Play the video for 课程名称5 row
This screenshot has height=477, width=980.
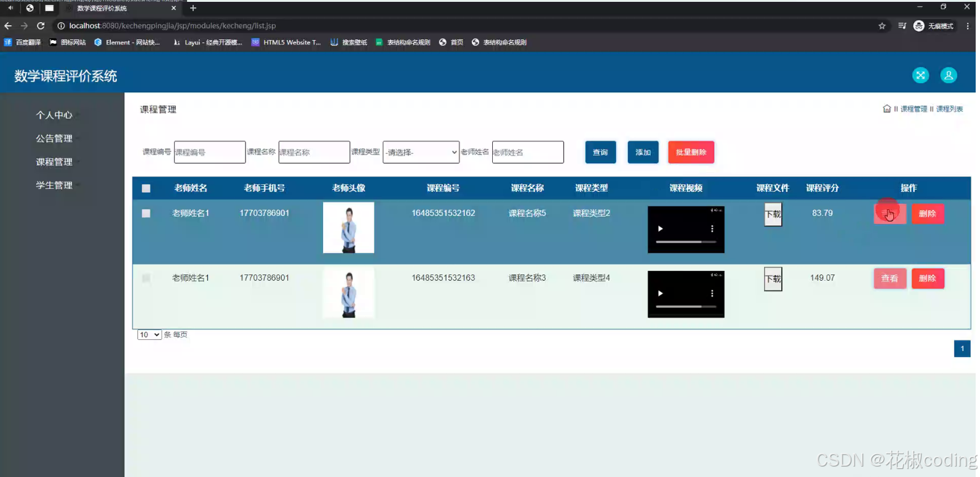click(x=660, y=229)
